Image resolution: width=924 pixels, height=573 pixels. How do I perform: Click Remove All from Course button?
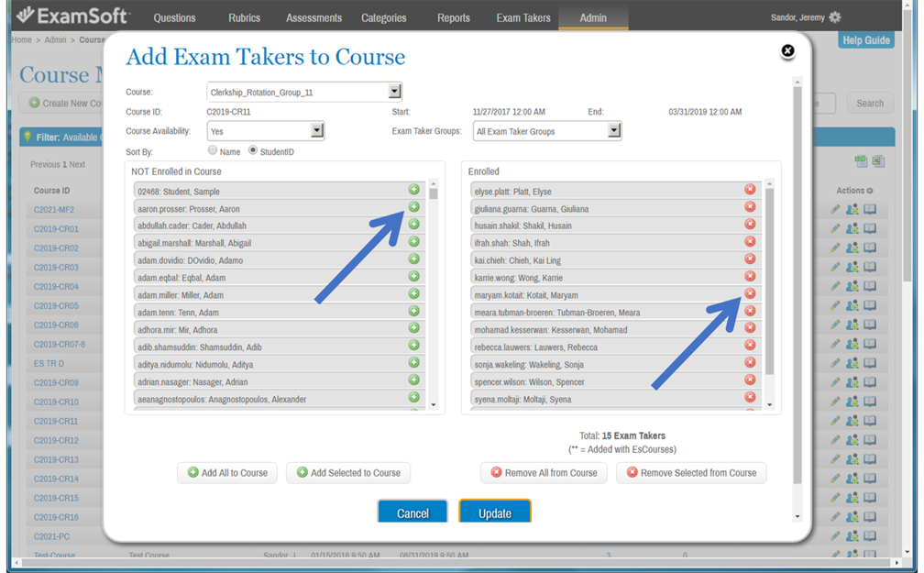(x=544, y=473)
